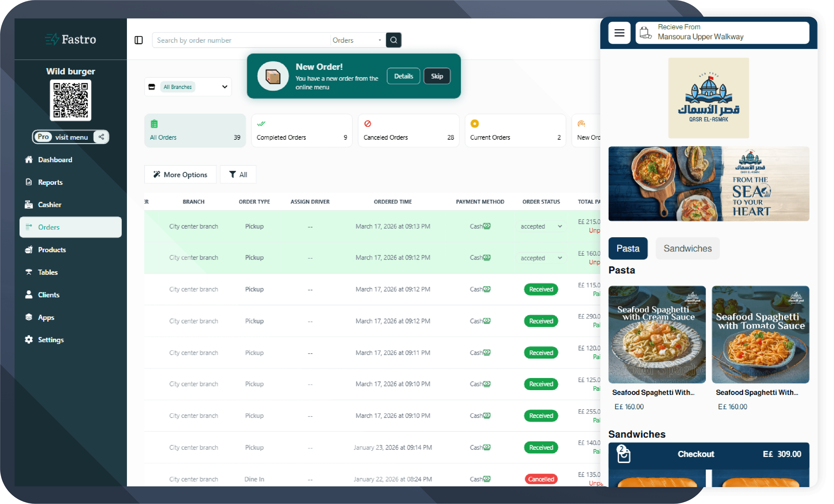This screenshot has width=834, height=504.
Task: Switch to the Sandwiches category tab
Action: tap(687, 249)
